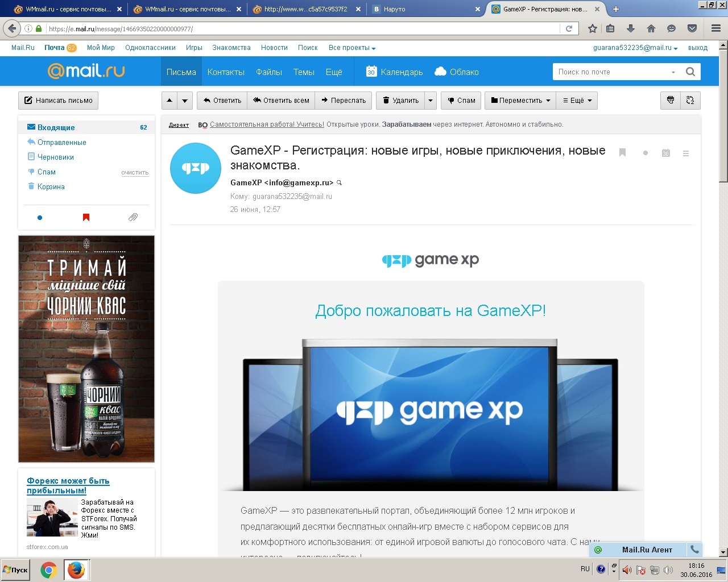Open the Календарь section
The height and width of the screenshot is (582, 728).
point(394,72)
